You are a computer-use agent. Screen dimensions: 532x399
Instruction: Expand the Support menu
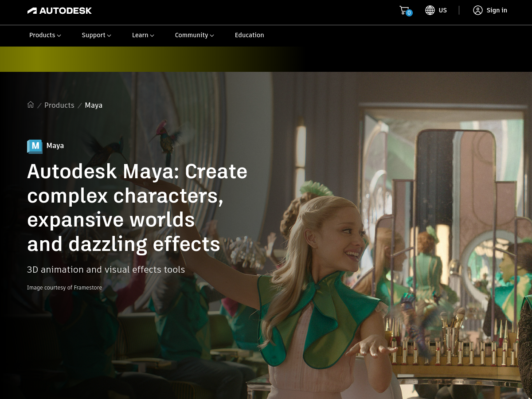[97, 35]
